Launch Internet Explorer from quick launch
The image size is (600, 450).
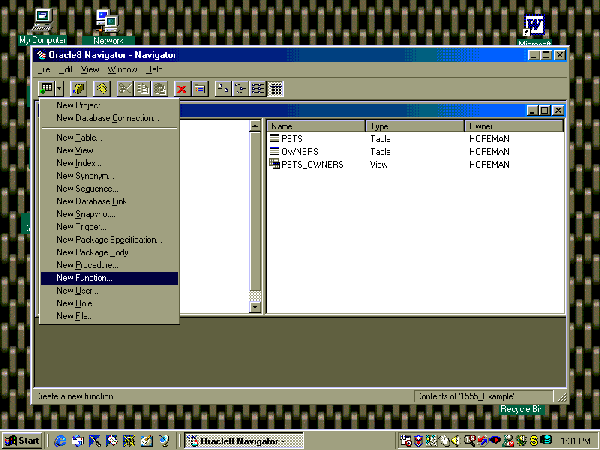(x=60, y=441)
